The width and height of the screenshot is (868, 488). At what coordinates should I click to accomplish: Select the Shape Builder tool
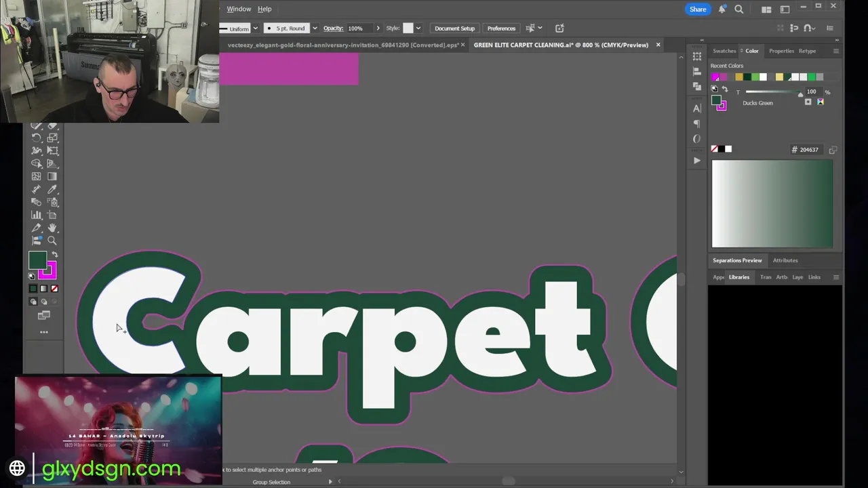point(37,163)
